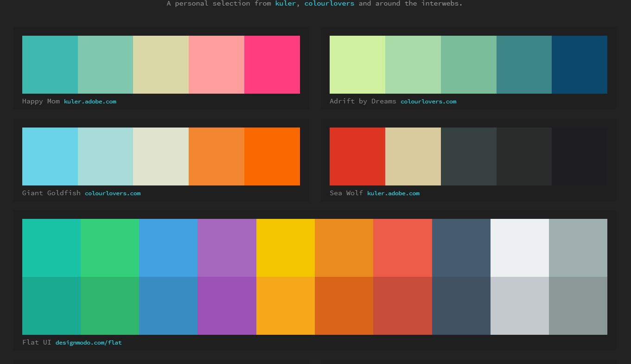Select the Sea Wolf palette title
Viewport: 631px width, 364px height.
346,193
